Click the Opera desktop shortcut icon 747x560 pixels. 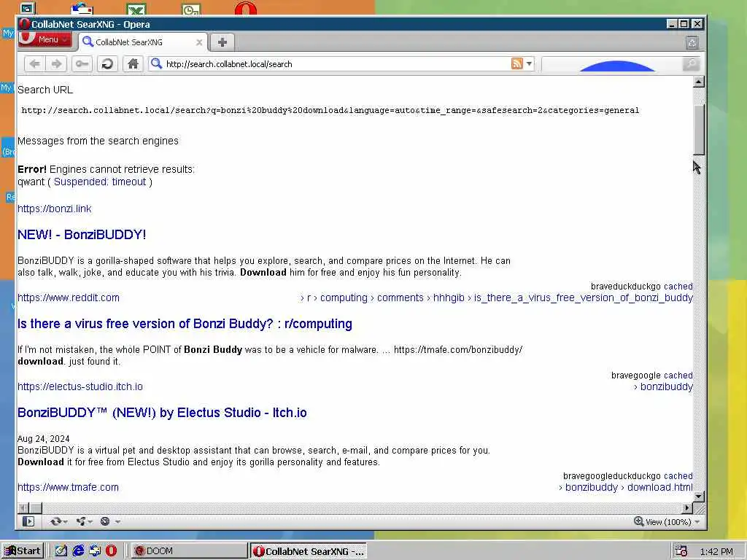pyautogui.click(x=246, y=8)
